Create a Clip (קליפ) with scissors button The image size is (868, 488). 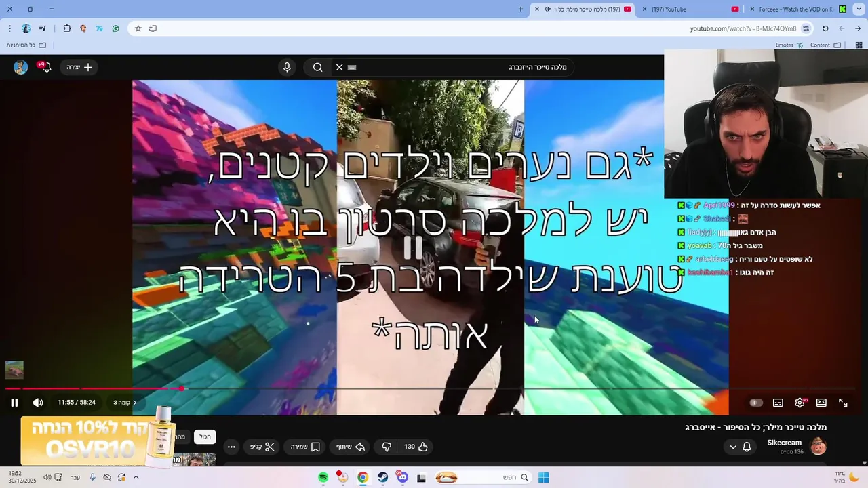pos(262,447)
